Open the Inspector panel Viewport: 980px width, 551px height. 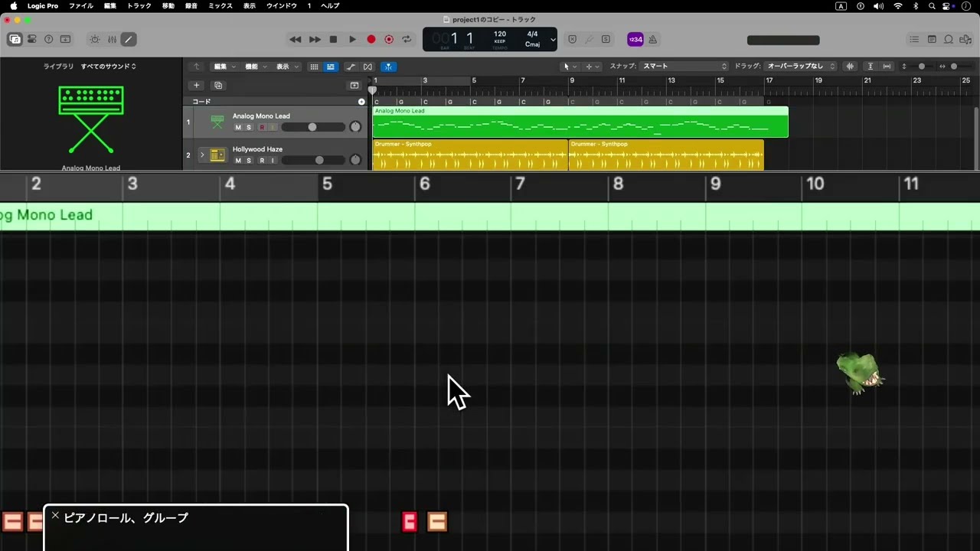32,39
